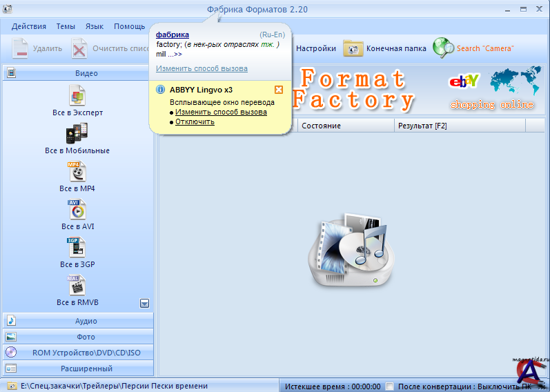
Task: Toggle the После конвертации checkbox
Action: pos(390,386)
